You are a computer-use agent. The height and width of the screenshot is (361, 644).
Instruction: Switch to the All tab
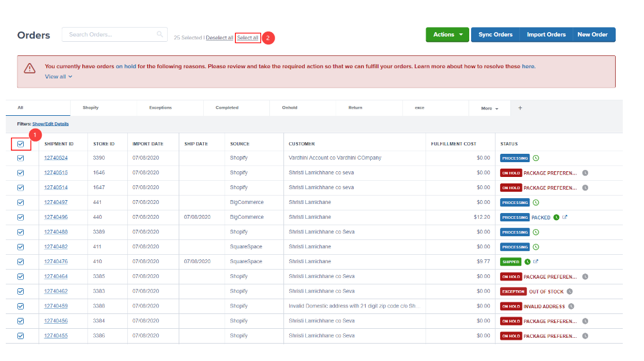click(x=38, y=107)
